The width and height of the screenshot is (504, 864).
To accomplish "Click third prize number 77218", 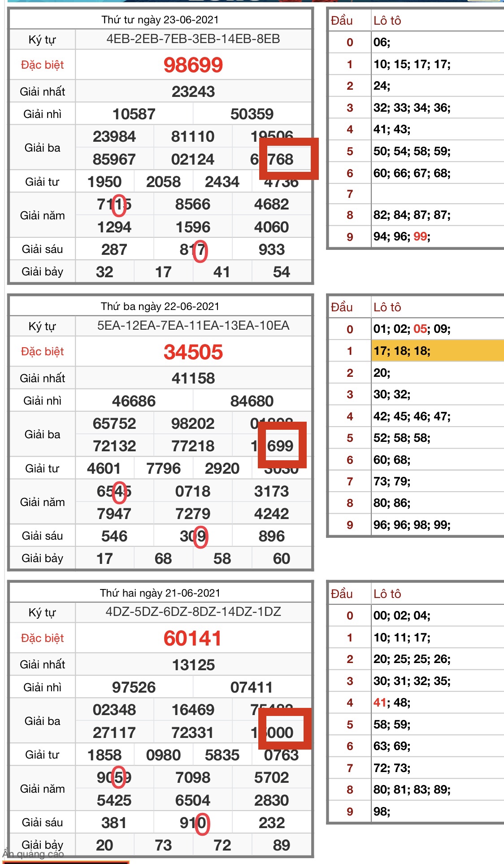I will pos(193,446).
